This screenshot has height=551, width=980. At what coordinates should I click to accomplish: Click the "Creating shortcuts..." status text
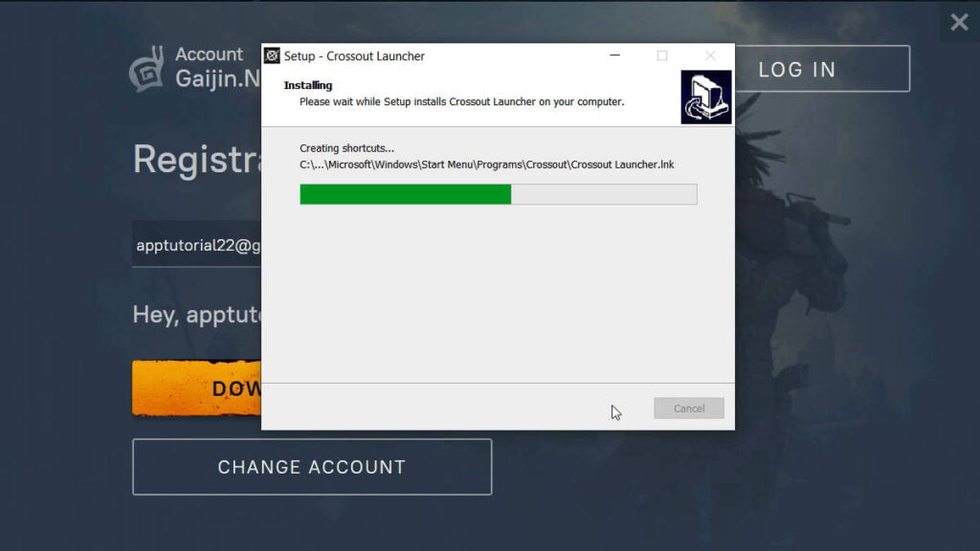tap(346, 148)
